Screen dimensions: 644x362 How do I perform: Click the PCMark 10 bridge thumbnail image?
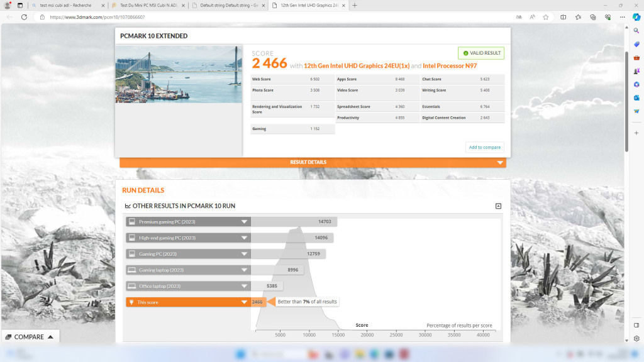click(x=179, y=74)
